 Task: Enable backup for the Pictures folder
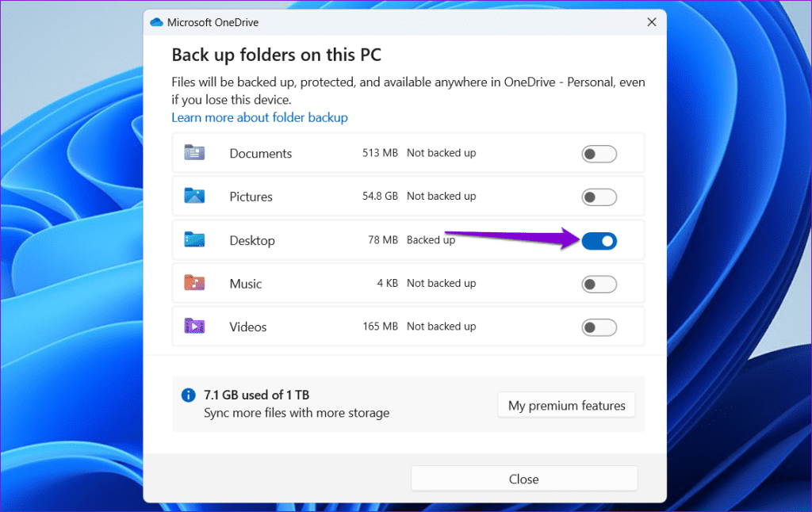[x=599, y=196]
